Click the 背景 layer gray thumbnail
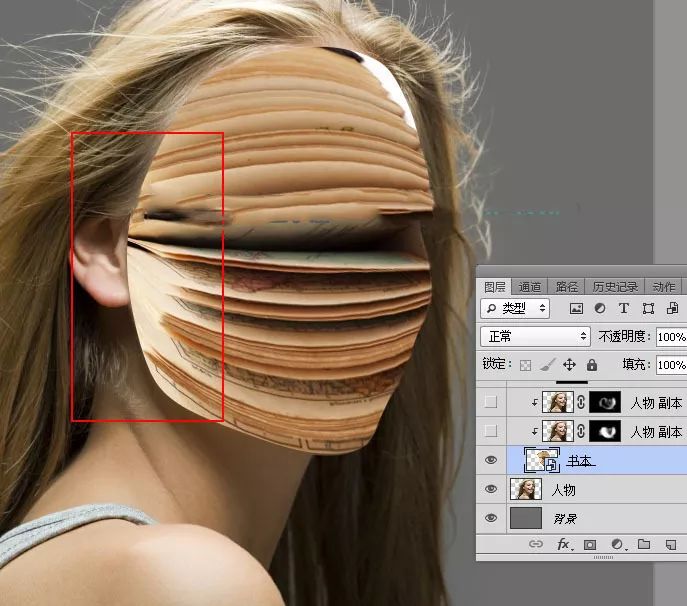Screen dimensions: 687x606 (526, 518)
